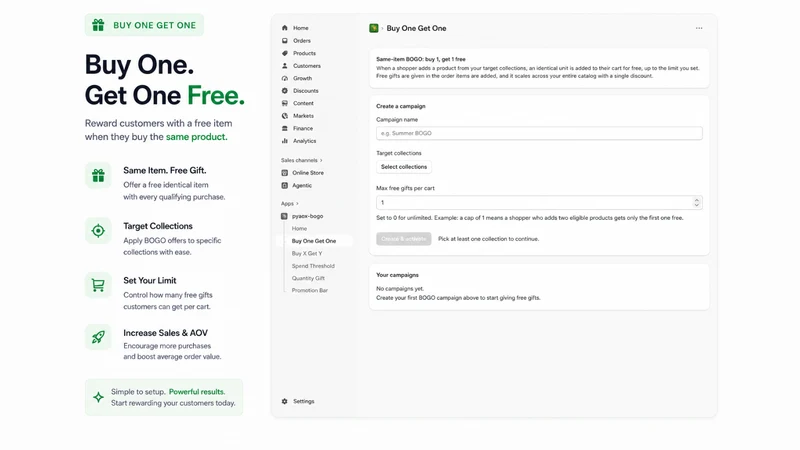Open the Agentic sales channel

302,186
